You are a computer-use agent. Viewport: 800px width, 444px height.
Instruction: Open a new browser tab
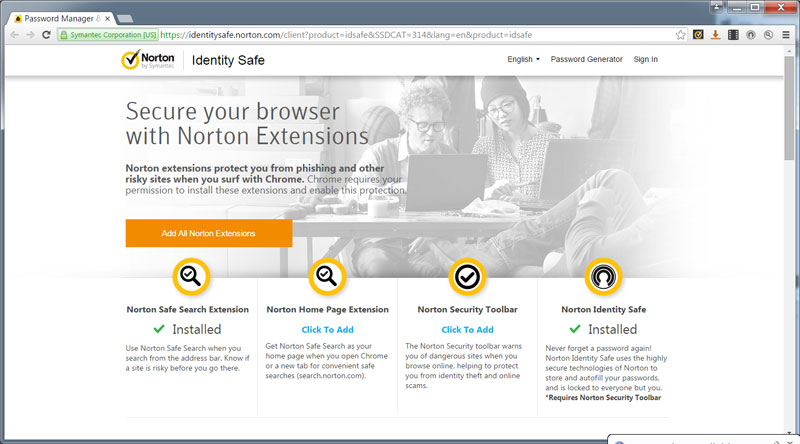(x=125, y=19)
